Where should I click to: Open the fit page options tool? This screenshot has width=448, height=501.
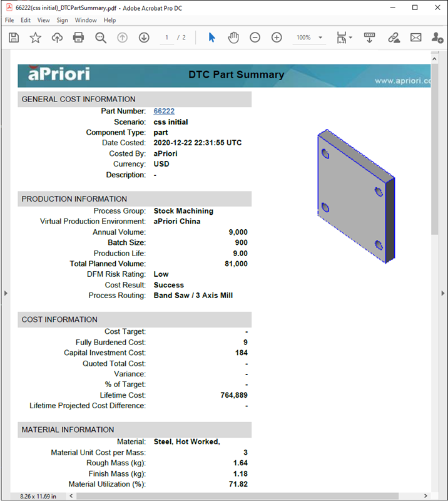(344, 38)
